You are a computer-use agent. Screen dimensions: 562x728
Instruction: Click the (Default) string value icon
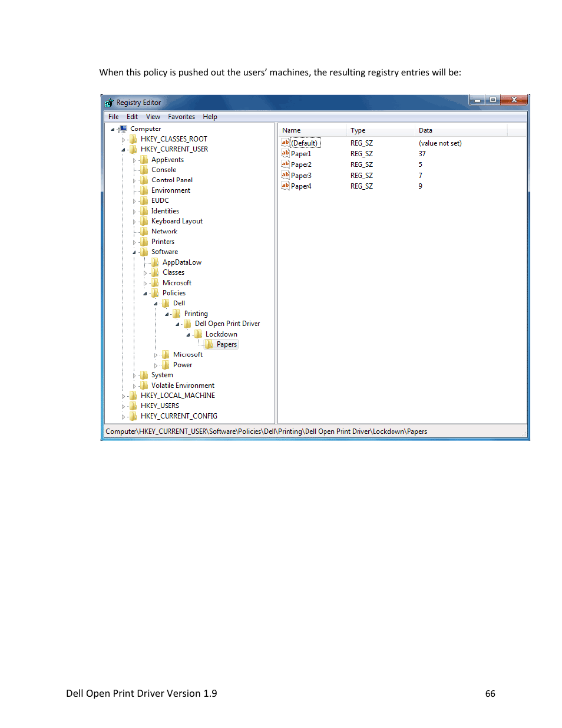point(285,143)
